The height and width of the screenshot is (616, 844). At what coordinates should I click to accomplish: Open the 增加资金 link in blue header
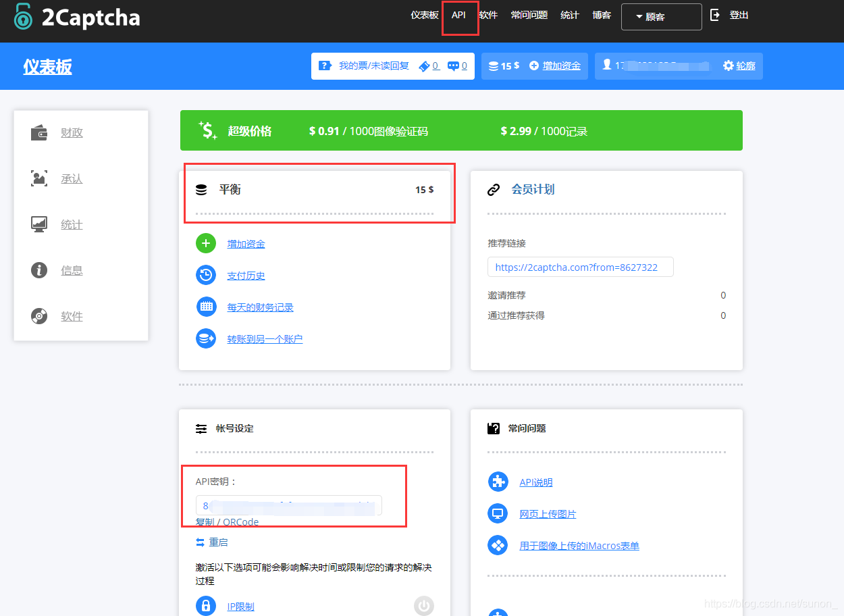tap(561, 66)
